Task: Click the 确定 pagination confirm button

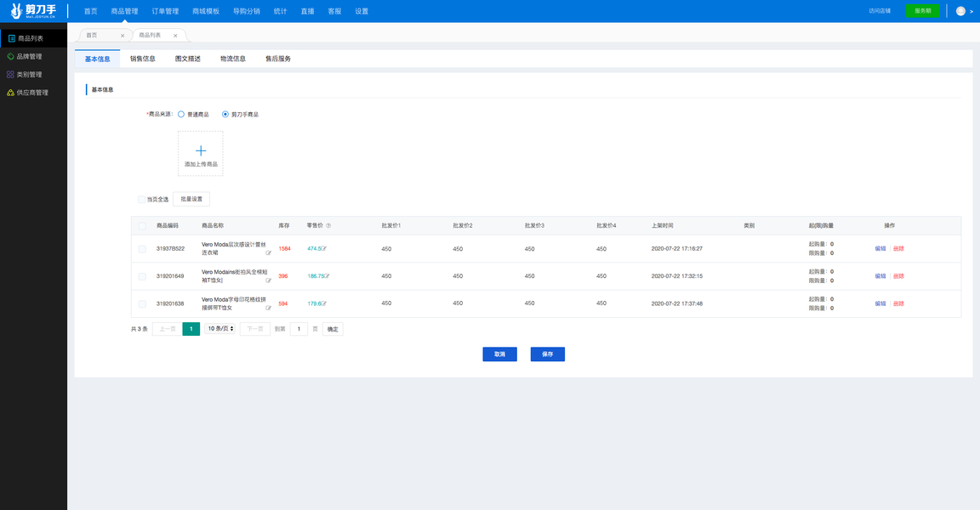Action: (333, 329)
